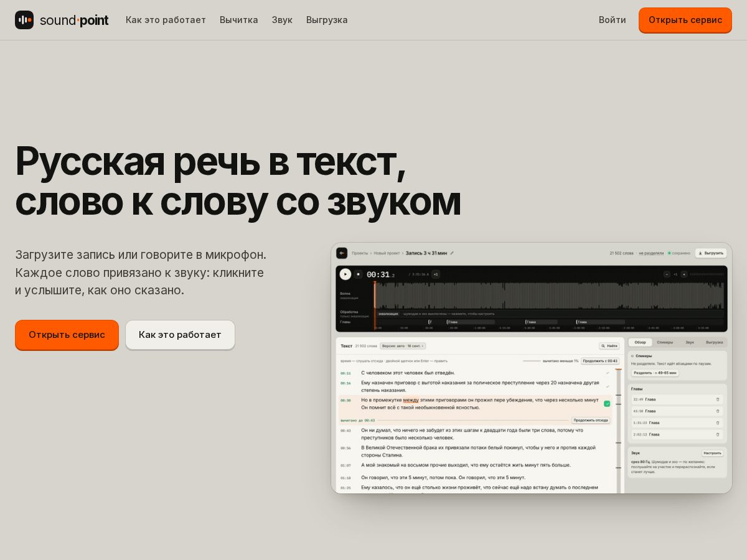Click the first full «Глава» marker on the timeline
The image size is (747, 560).
pos(471,322)
